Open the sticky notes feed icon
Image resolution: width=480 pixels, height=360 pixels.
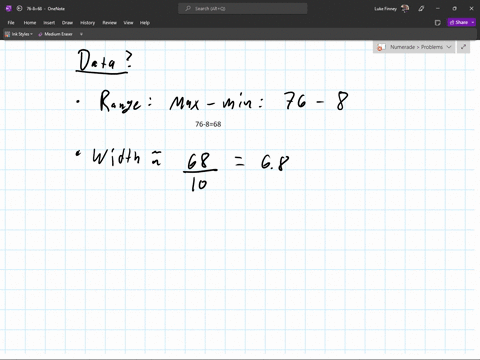(x=438, y=23)
